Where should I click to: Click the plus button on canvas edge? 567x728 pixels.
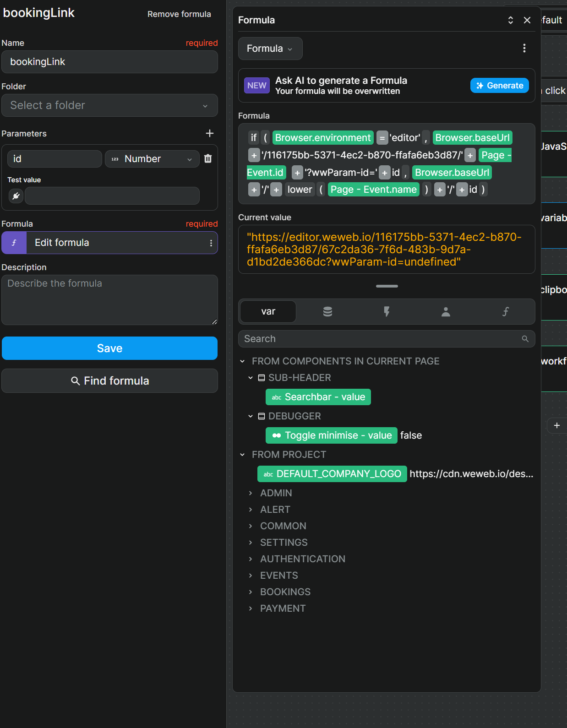[557, 425]
